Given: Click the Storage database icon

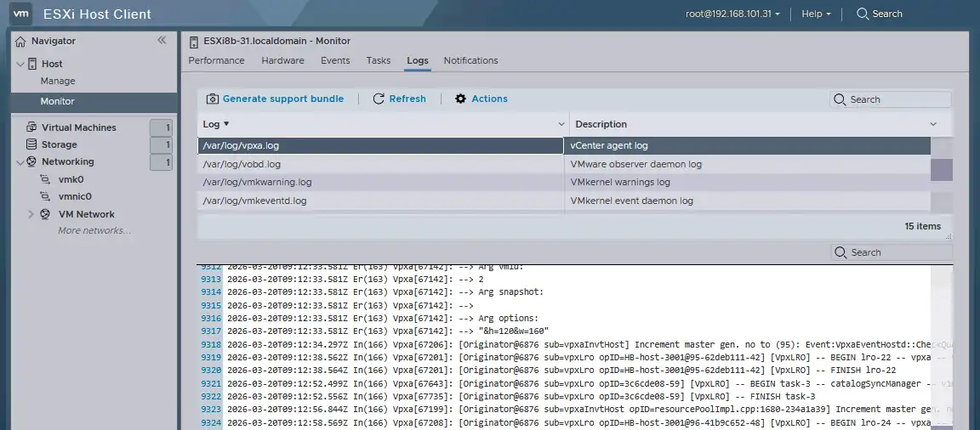Looking at the screenshot, I should pos(31,144).
